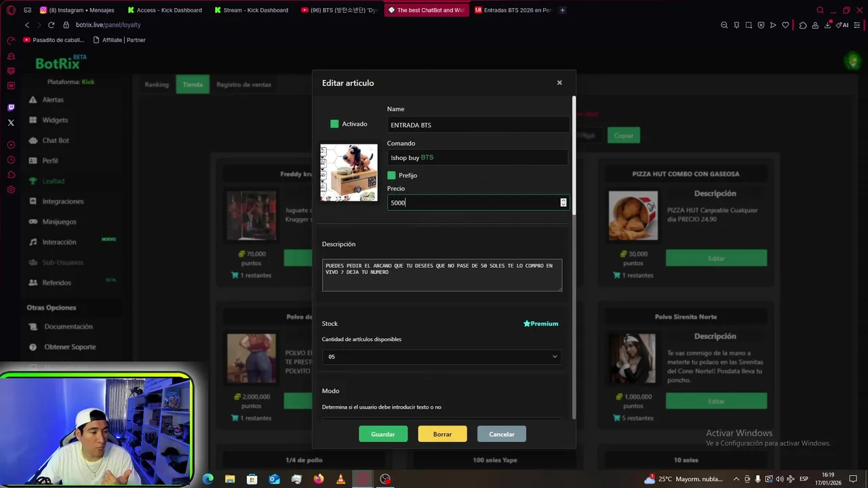
Task: Click the Cancelar button
Action: [x=502, y=434]
